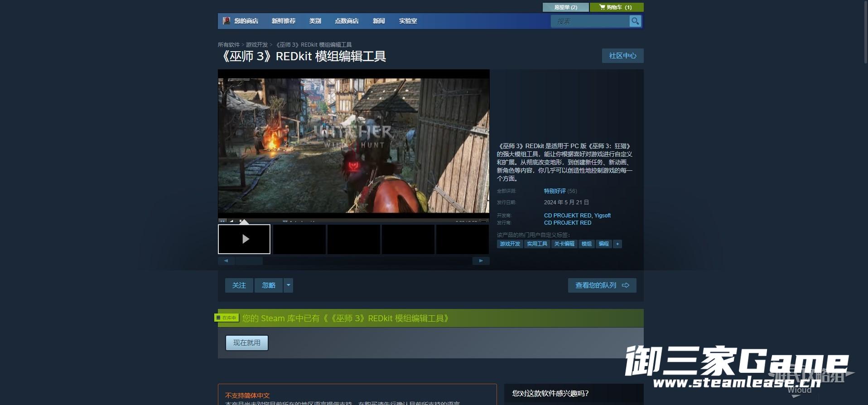This screenshot has width=868, height=405.
Task: Click the magnifier search icon in store bar
Action: [x=635, y=21]
